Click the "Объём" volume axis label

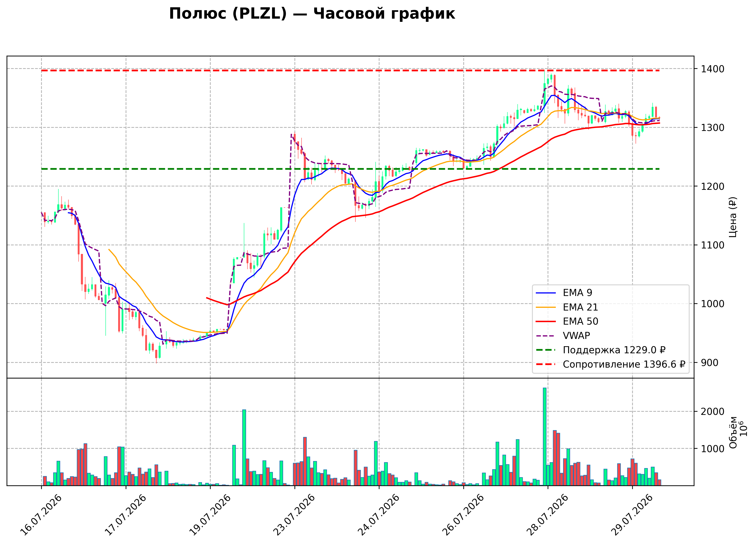click(733, 432)
